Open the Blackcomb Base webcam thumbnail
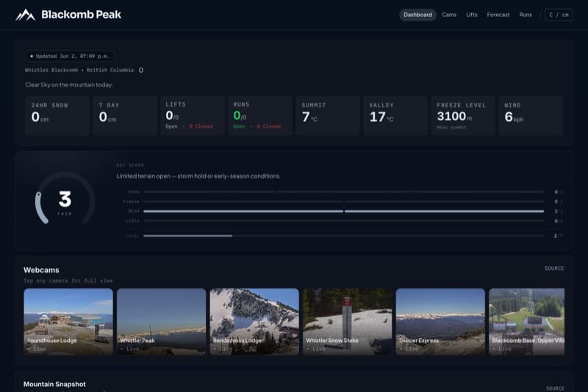The image size is (588, 392). coord(526,321)
